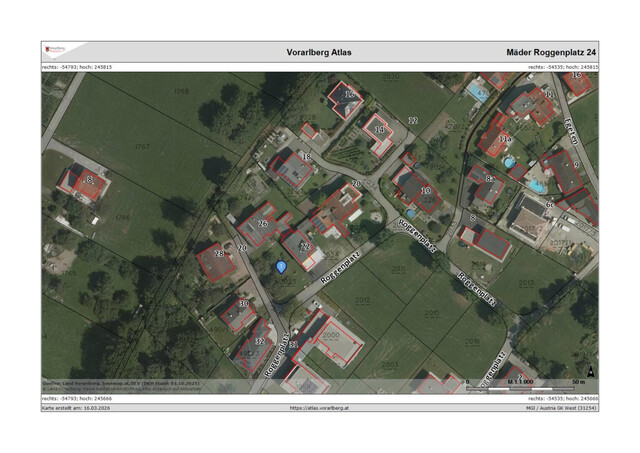Image resolution: width=640 pixels, height=453 pixels.
Task: Select building labeled 22 near marker
Action: point(303,247)
